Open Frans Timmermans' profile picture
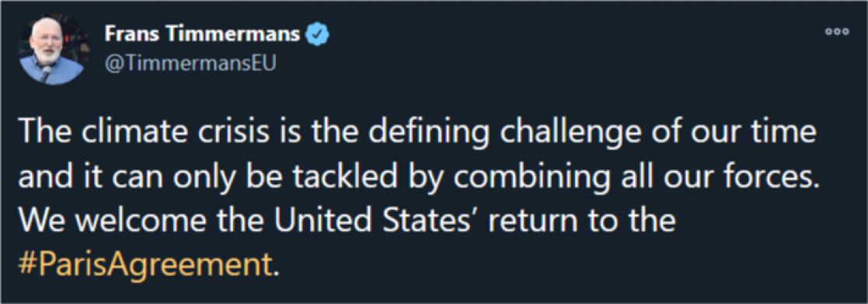The image size is (868, 304). pos(51,51)
